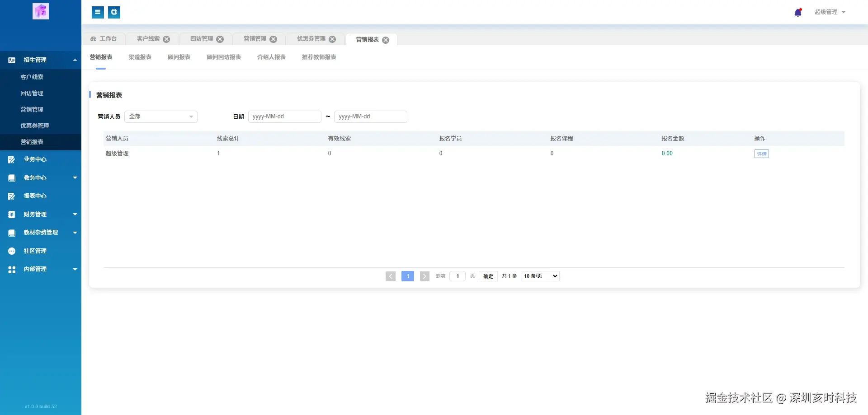
Task: Click the globe icon button in the header
Action: (x=114, y=12)
